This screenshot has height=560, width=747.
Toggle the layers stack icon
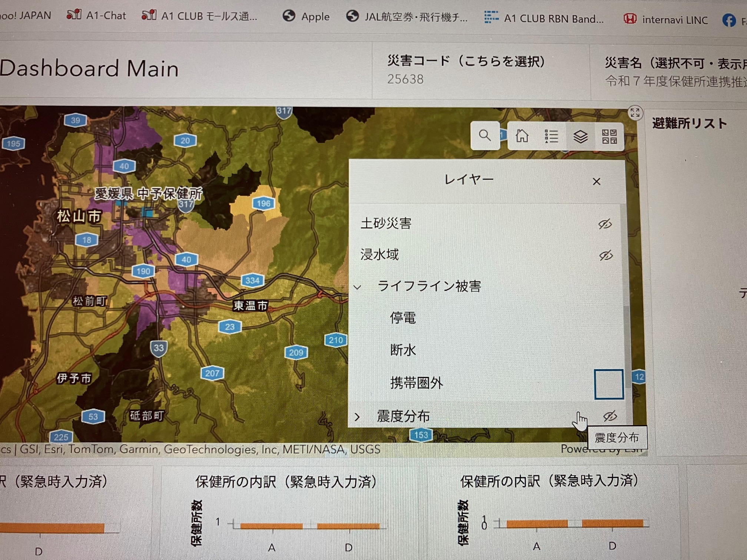point(580,137)
